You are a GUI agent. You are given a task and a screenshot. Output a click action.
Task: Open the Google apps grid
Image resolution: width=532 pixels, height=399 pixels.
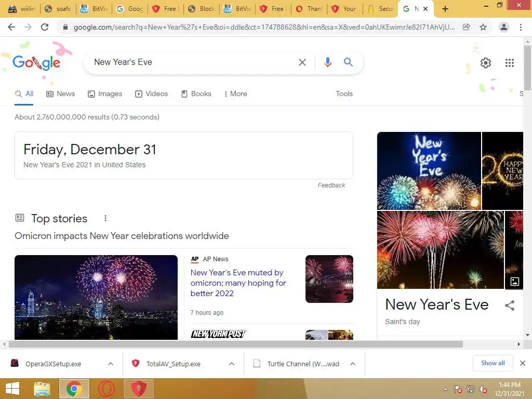point(509,63)
